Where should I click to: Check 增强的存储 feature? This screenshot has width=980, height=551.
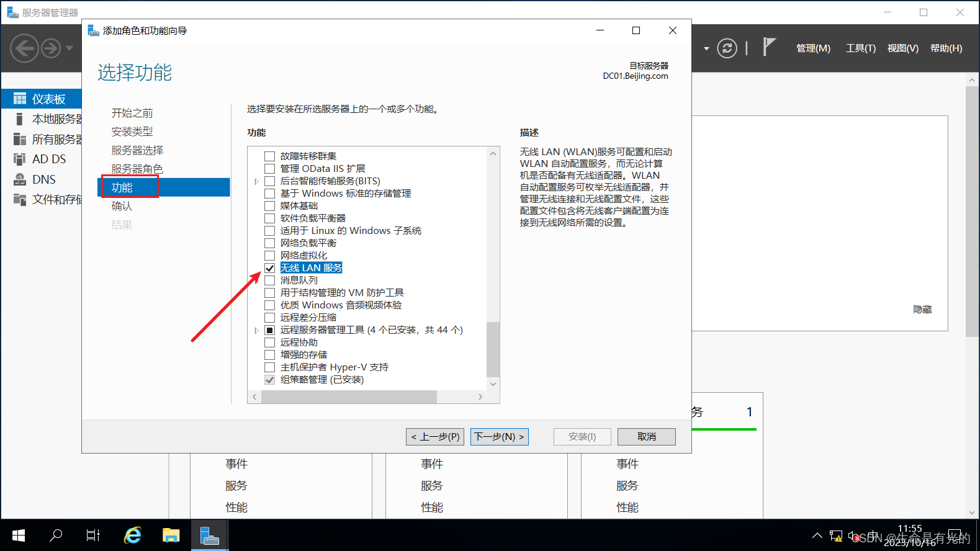coord(269,355)
